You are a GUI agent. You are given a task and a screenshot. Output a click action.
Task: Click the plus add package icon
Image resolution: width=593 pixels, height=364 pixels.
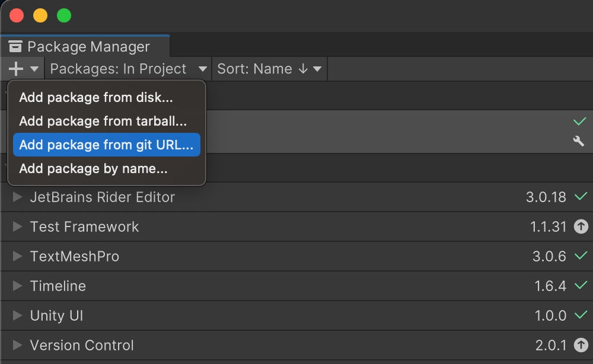(x=16, y=69)
